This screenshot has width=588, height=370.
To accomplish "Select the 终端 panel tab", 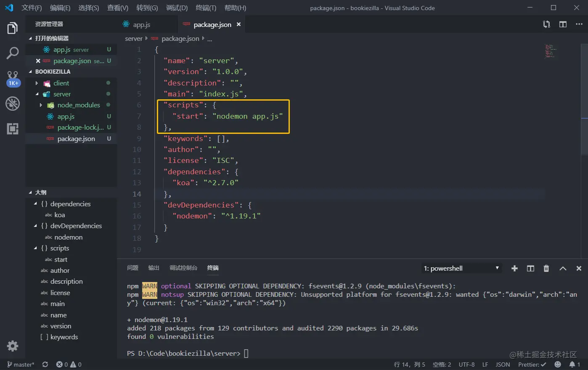I will (x=213, y=268).
